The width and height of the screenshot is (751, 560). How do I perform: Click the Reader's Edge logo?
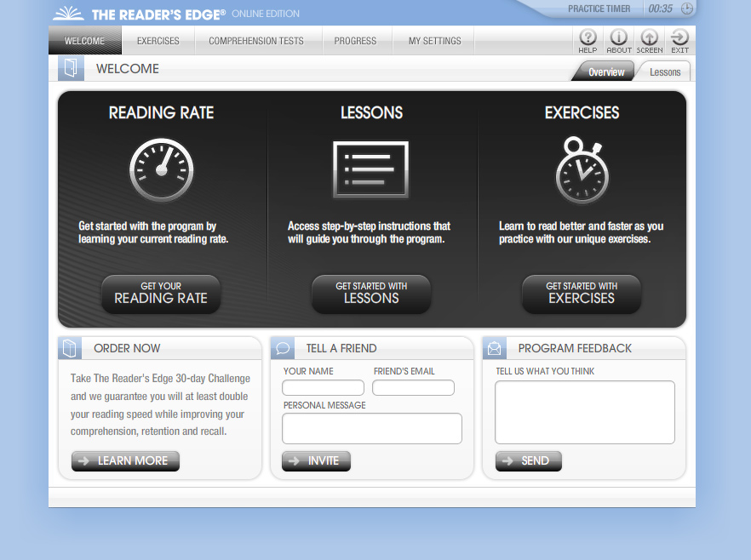point(140,14)
